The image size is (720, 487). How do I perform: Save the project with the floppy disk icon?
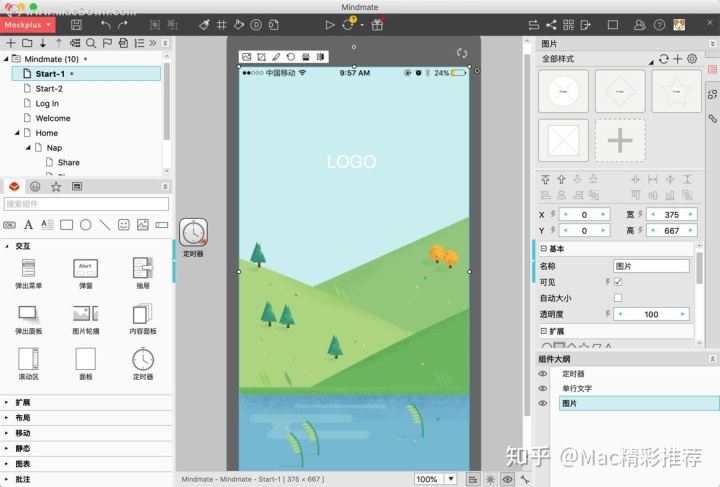[76, 25]
